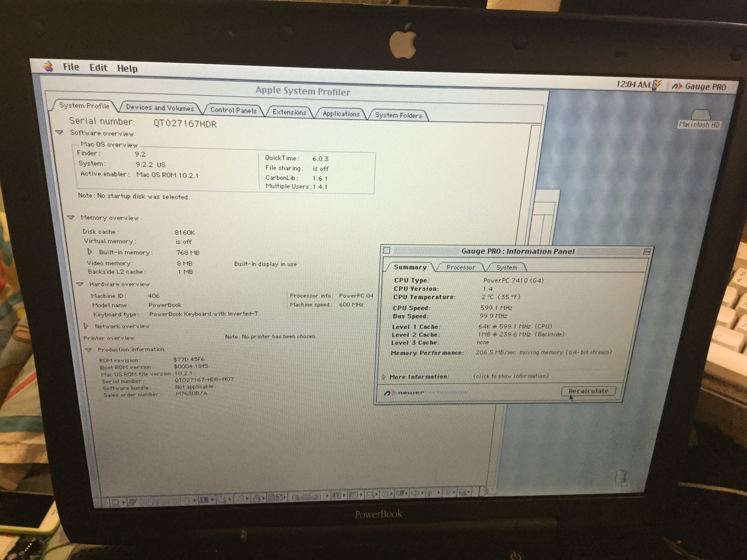Expand More Information in Gauge PRO
The width and height of the screenshot is (747, 560).
click(x=384, y=377)
